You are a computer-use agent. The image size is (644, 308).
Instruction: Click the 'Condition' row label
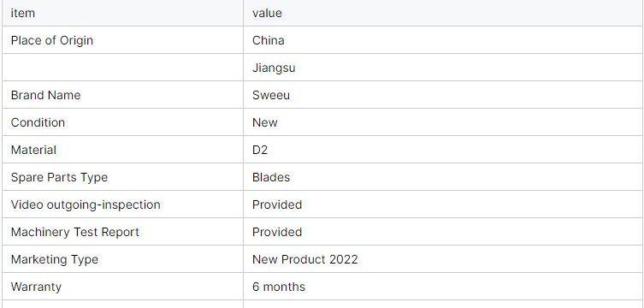tap(38, 122)
